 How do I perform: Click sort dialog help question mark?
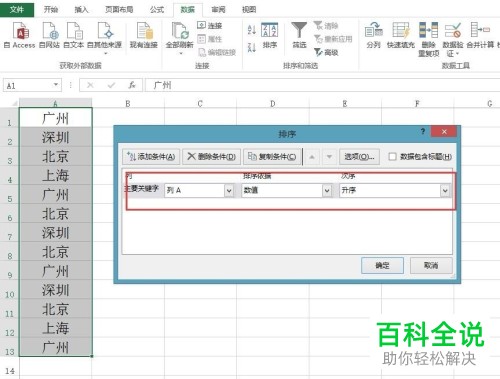(423, 131)
